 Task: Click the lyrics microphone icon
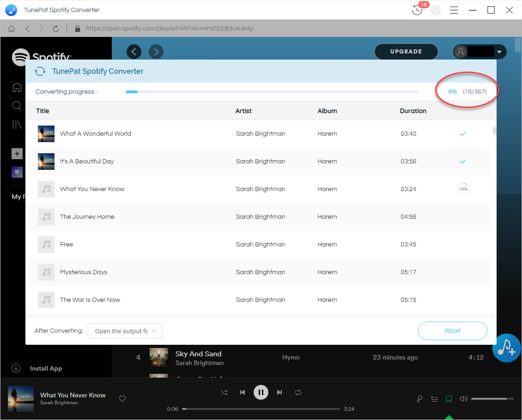pos(419,399)
